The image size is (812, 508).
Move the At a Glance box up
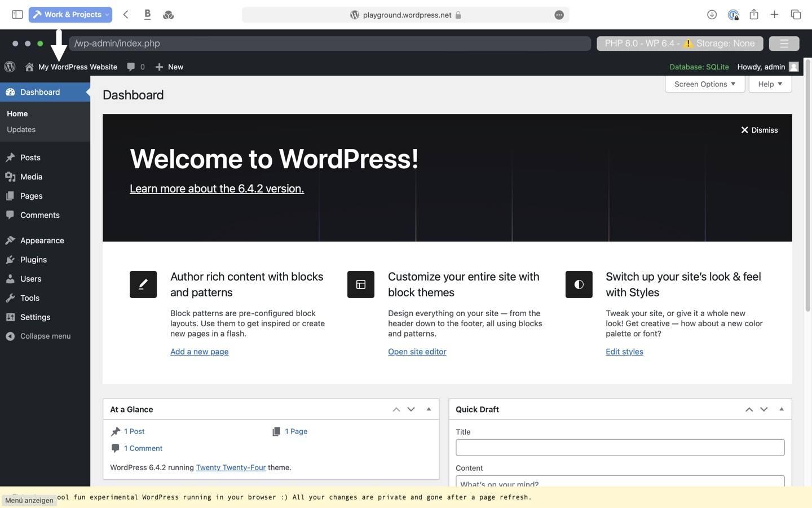tap(396, 409)
